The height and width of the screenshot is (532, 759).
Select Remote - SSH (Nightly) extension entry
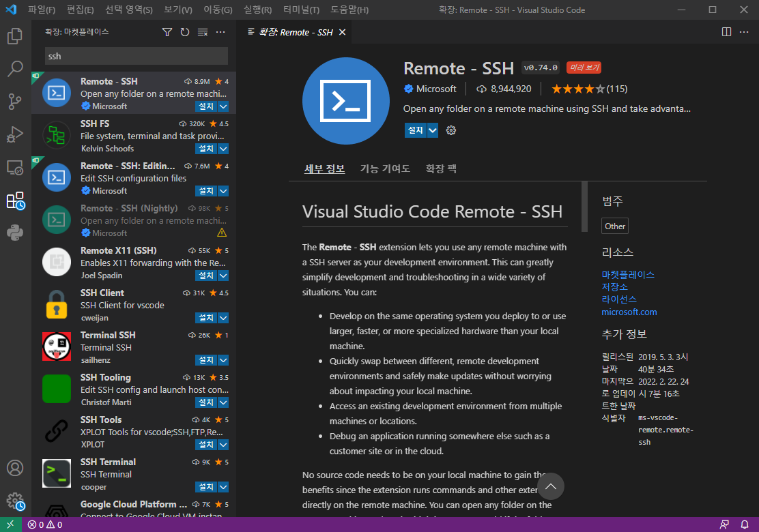tap(134, 220)
